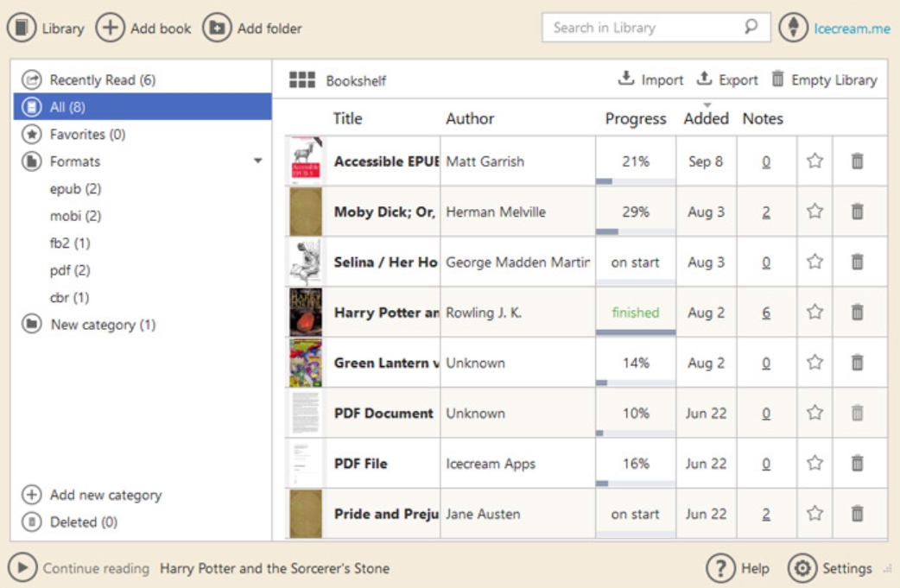This screenshot has height=588, width=900.
Task: Open Harry Potter notes count 6
Action: coord(766,313)
